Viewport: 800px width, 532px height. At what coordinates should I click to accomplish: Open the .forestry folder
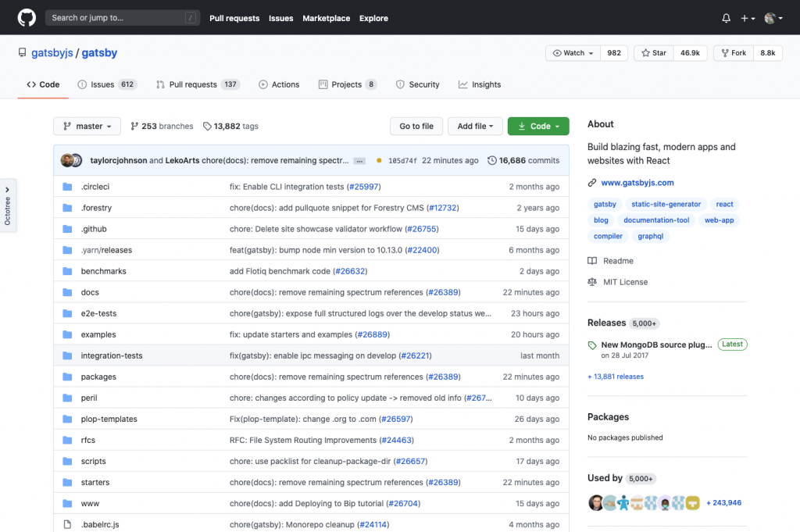[x=96, y=208]
